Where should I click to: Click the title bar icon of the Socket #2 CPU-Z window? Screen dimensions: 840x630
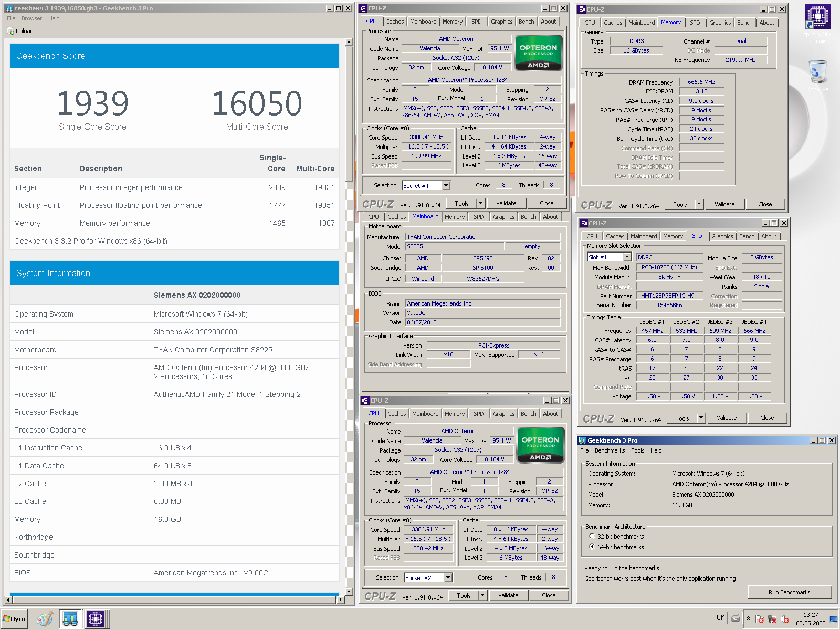(365, 401)
